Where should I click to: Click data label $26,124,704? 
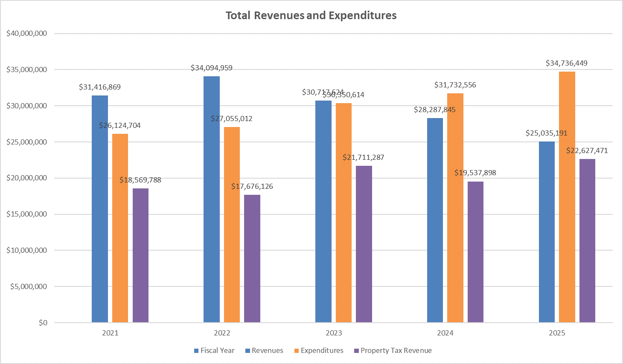[x=120, y=125]
